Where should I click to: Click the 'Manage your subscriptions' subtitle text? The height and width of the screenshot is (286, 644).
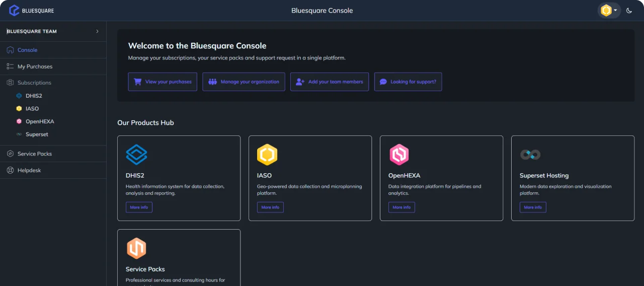236,58
